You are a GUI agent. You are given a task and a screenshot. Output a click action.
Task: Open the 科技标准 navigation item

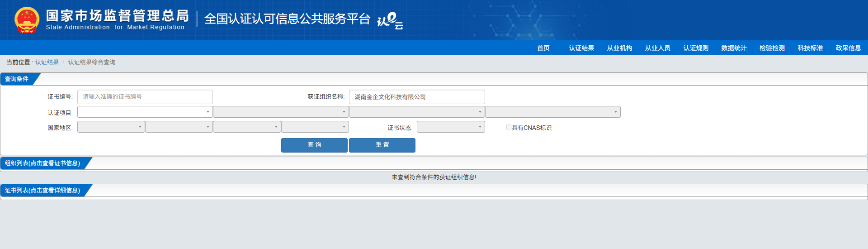click(x=810, y=48)
